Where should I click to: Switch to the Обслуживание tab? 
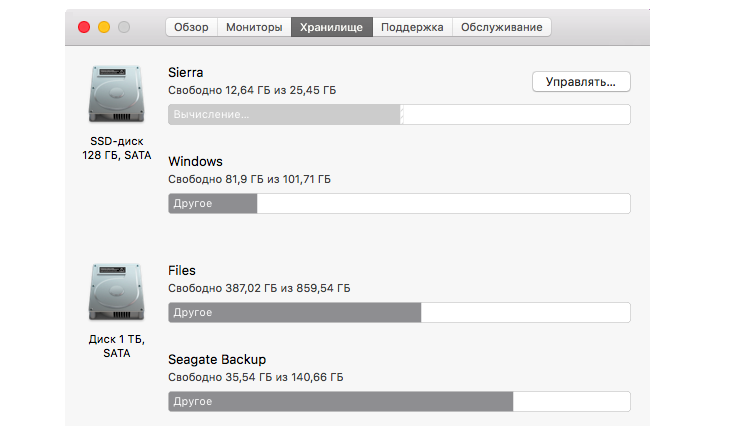pyautogui.click(x=501, y=27)
